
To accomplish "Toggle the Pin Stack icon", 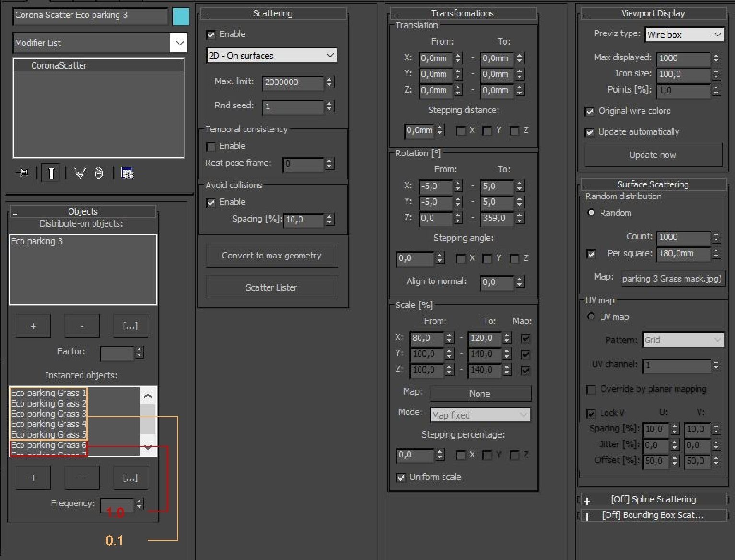I will coord(23,173).
